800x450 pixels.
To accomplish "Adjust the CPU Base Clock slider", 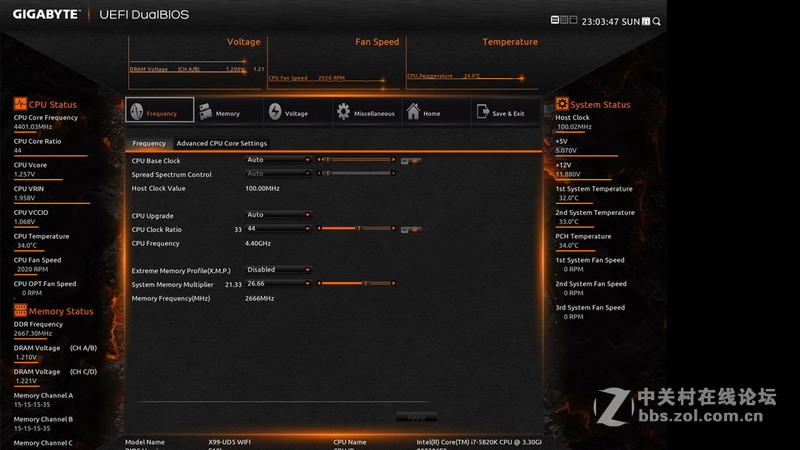I will 357,160.
